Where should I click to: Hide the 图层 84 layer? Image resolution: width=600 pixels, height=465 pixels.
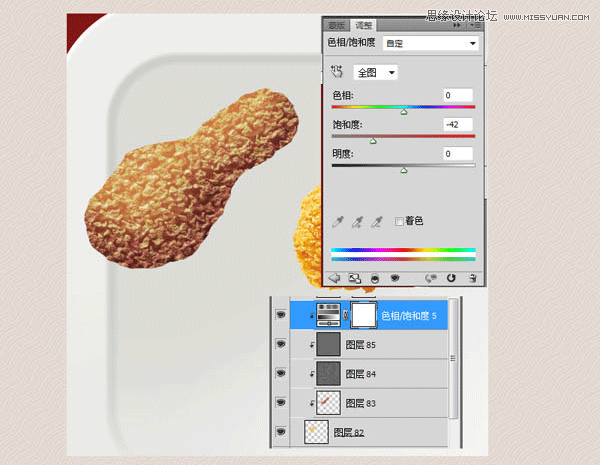[x=281, y=373]
